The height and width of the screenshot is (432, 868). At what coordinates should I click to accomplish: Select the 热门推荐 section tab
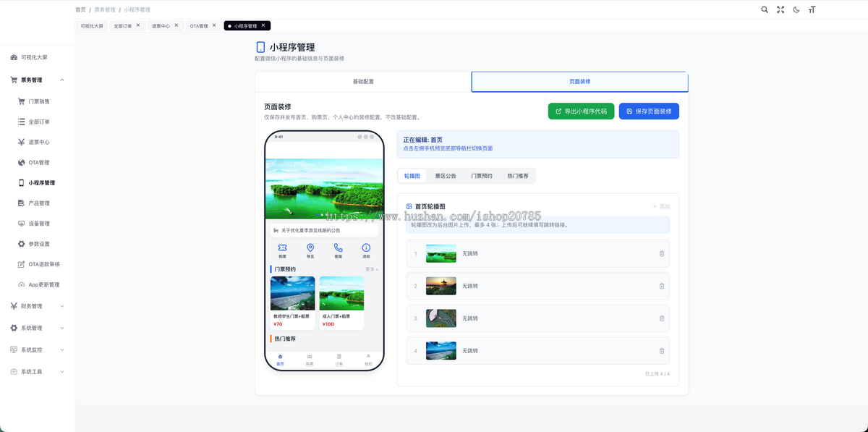tap(518, 176)
